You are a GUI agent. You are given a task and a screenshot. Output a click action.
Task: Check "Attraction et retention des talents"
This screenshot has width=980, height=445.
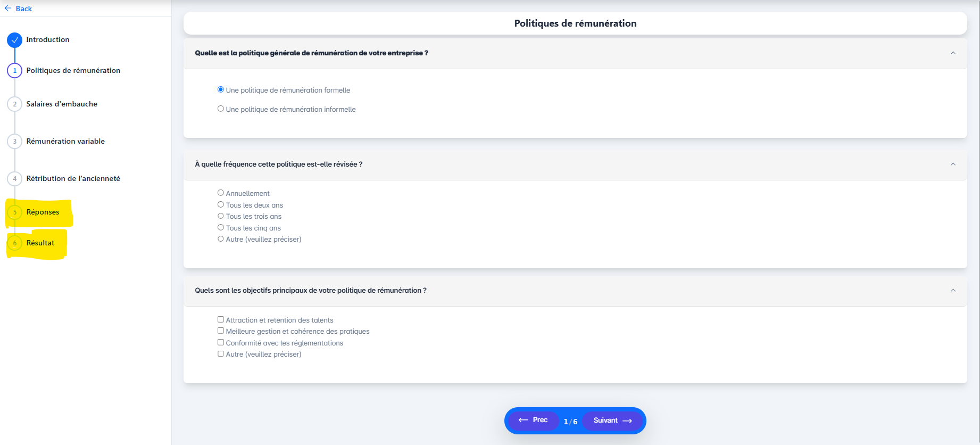(221, 319)
